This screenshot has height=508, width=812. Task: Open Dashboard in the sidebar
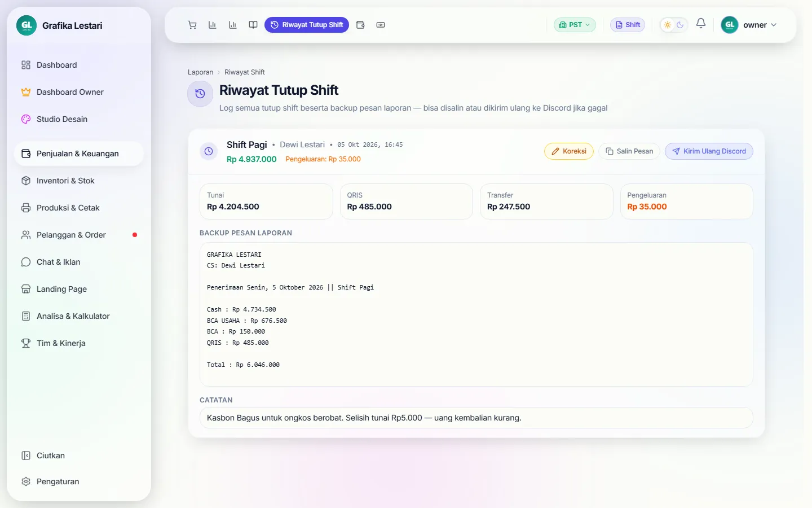pos(79,65)
